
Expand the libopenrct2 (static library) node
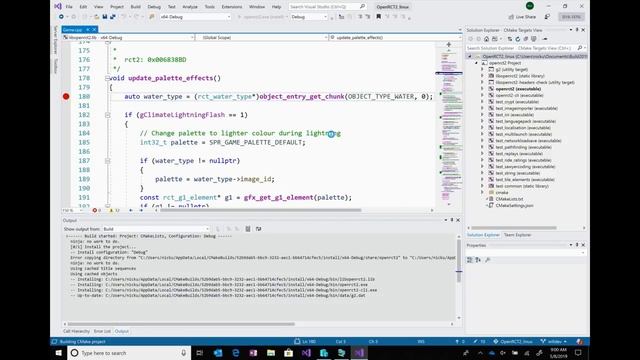click(482, 76)
